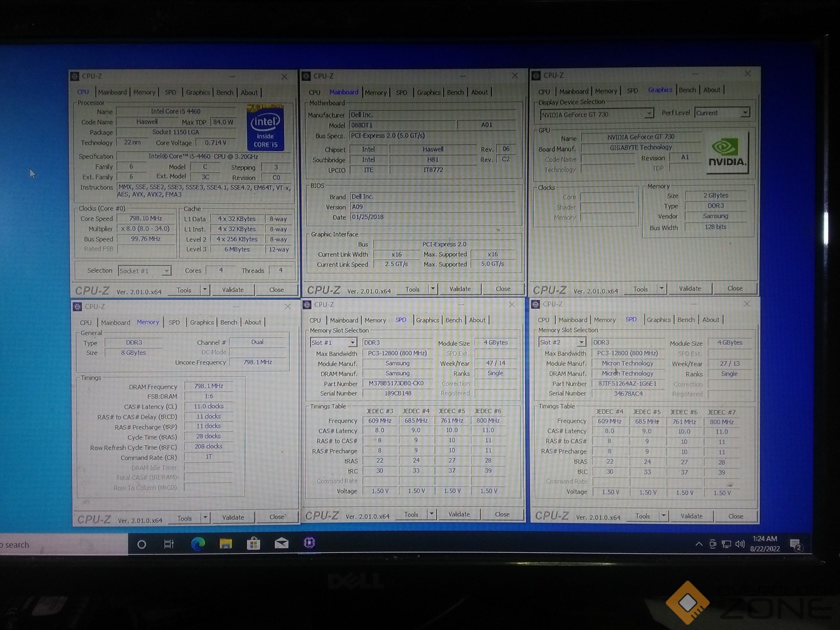This screenshot has width=840, height=630.
Task: Select Bench tab in the GeForce GT 730 window
Action: tap(687, 90)
